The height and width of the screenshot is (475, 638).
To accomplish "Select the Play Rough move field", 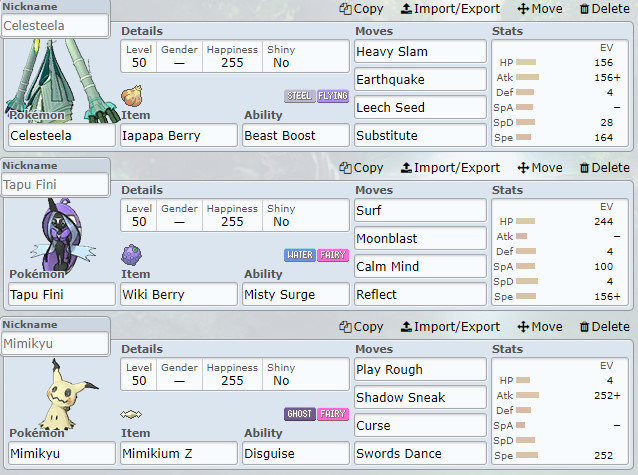I will pos(420,370).
